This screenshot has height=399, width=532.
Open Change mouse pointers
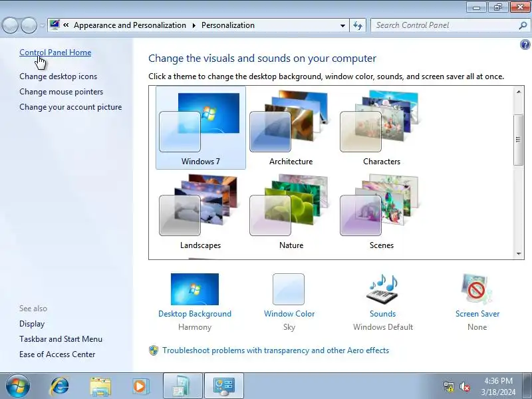pyautogui.click(x=61, y=92)
